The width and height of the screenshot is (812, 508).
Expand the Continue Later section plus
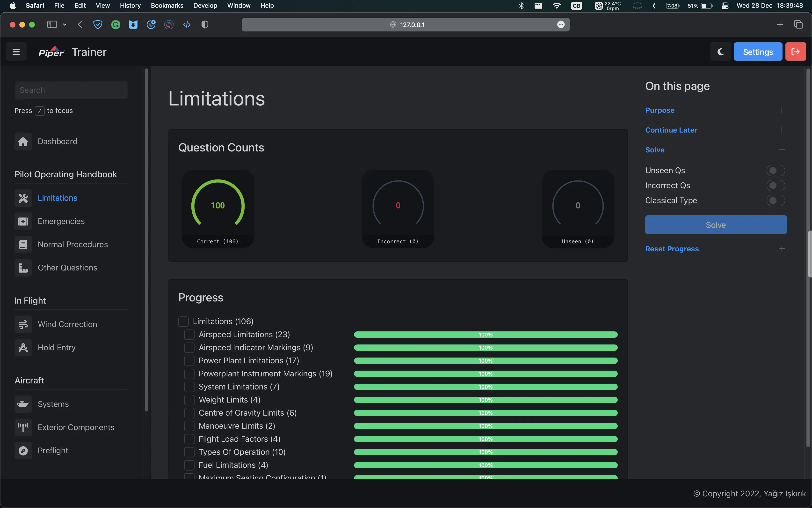pos(782,130)
